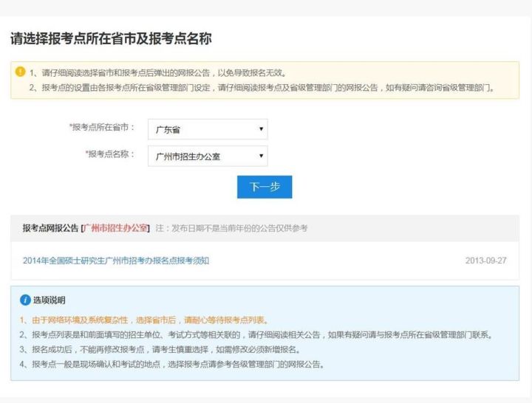The height and width of the screenshot is (403, 532).
Task: Click red 广州市招生办公室 text in announcement header
Action: click(116, 228)
